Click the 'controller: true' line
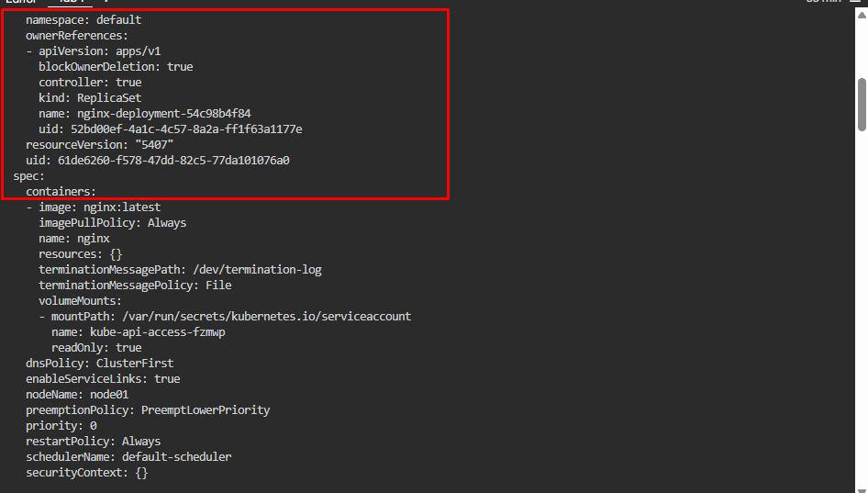The height and width of the screenshot is (493, 868). click(x=90, y=82)
